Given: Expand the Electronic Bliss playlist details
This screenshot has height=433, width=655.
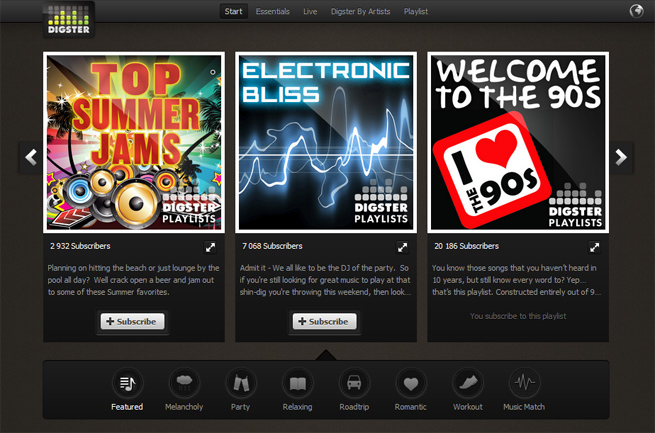Looking at the screenshot, I should coord(403,246).
